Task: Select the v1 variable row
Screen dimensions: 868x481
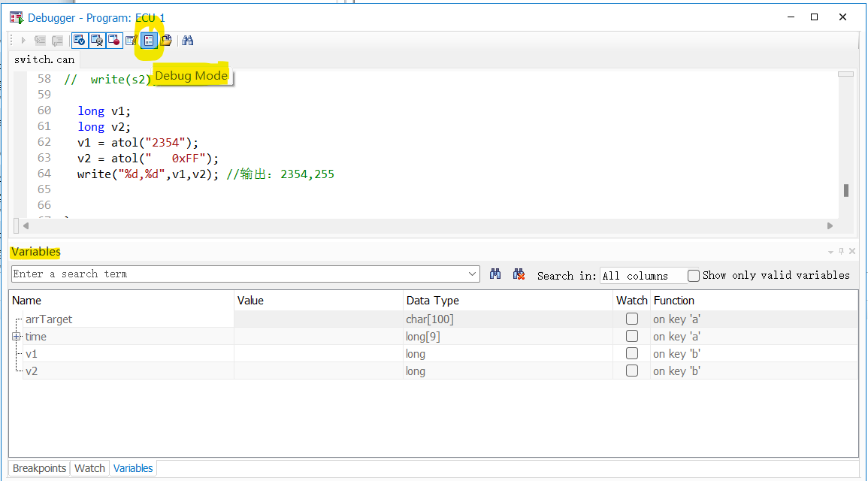Action: [x=434, y=354]
